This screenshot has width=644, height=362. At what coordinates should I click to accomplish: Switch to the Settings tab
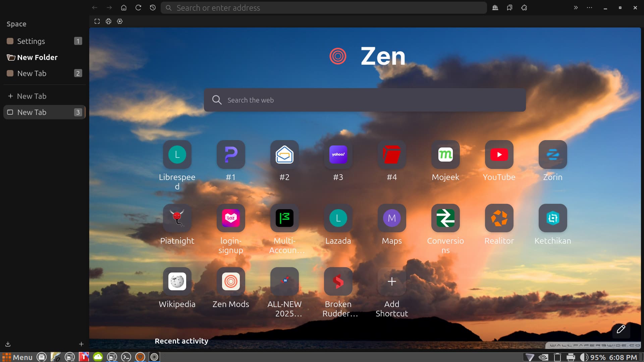coord(31,41)
